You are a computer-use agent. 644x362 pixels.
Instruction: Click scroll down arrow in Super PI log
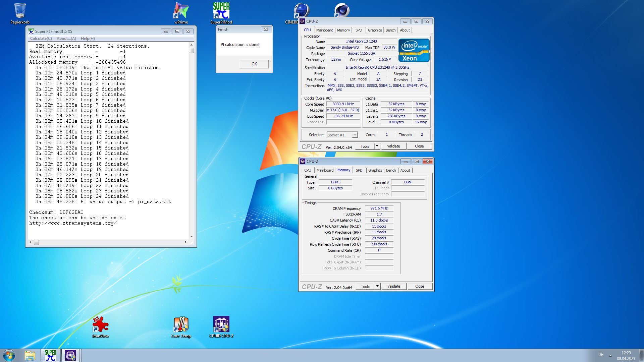192,237
